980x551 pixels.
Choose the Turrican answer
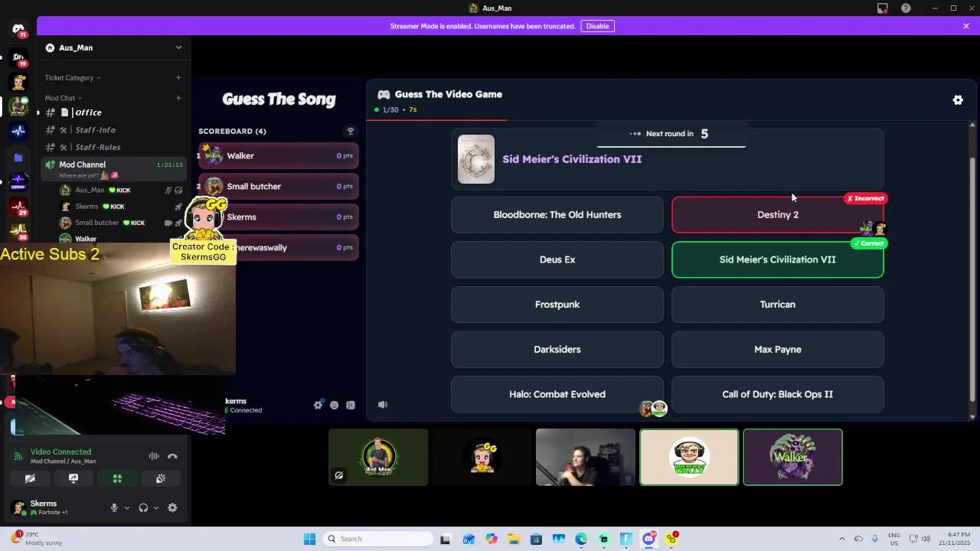(778, 305)
